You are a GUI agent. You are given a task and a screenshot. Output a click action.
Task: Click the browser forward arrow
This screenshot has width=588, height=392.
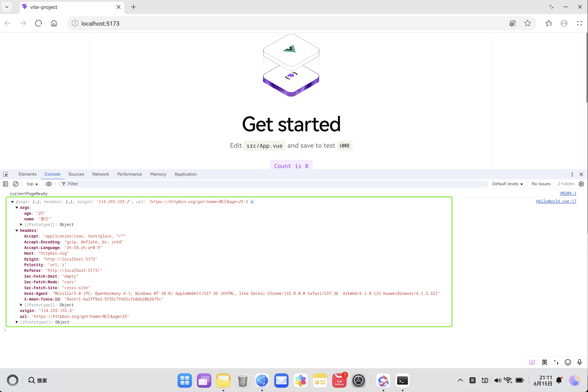point(23,23)
